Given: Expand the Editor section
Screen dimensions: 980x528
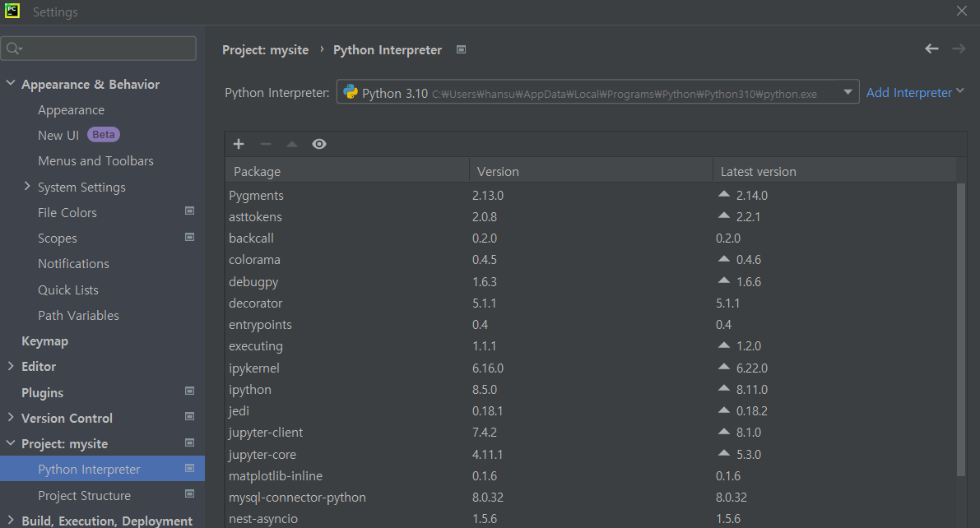Looking at the screenshot, I should pos(11,366).
